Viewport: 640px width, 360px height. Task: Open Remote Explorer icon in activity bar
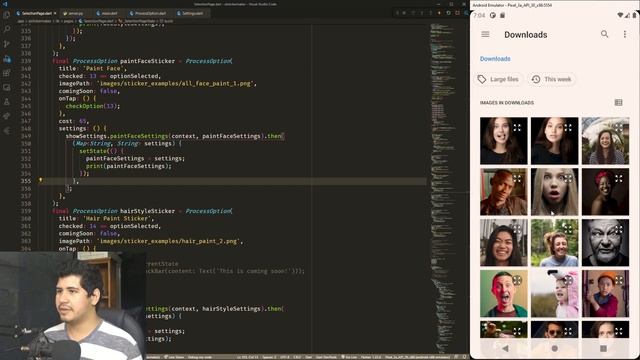tap(7, 87)
